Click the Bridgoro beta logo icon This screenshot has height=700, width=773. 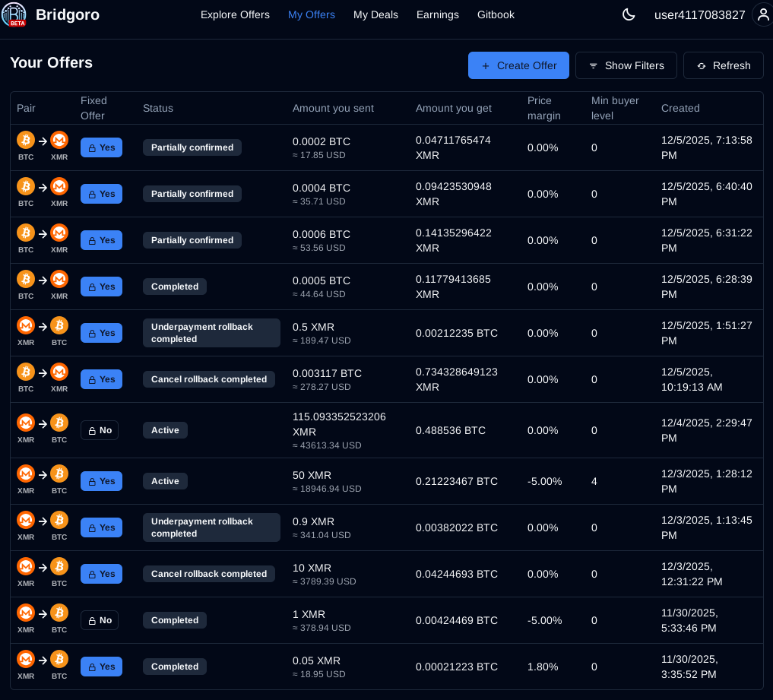tap(14, 14)
